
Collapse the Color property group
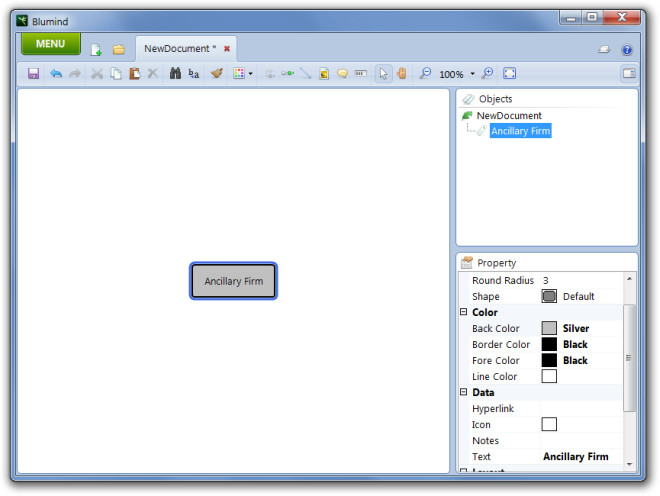tap(463, 312)
